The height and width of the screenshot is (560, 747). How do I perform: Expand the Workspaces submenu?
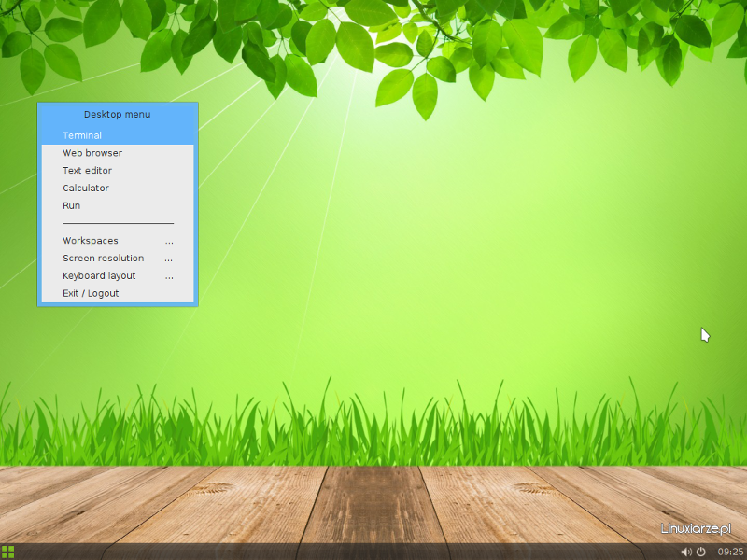coord(118,241)
